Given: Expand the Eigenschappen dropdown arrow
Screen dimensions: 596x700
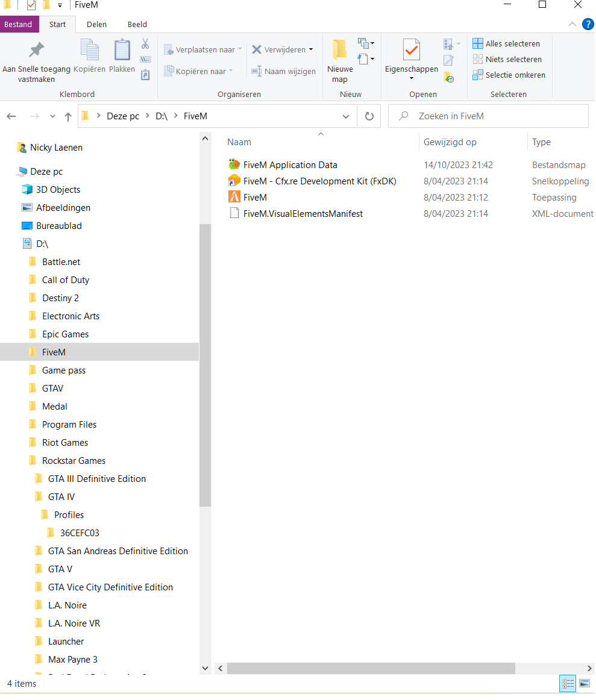Looking at the screenshot, I should click(x=411, y=78).
